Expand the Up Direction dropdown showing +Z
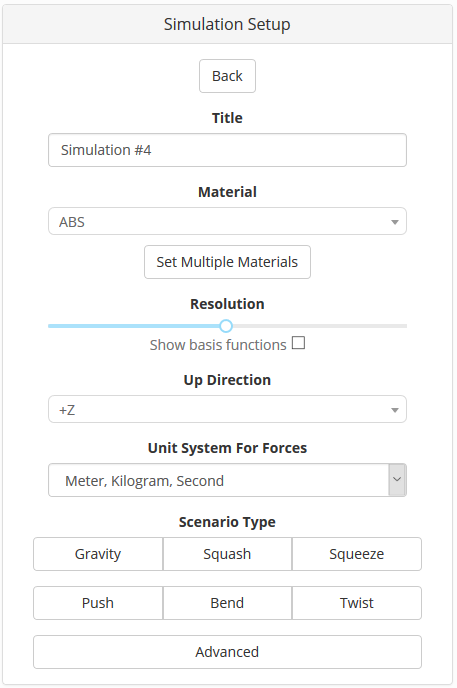 point(227,409)
